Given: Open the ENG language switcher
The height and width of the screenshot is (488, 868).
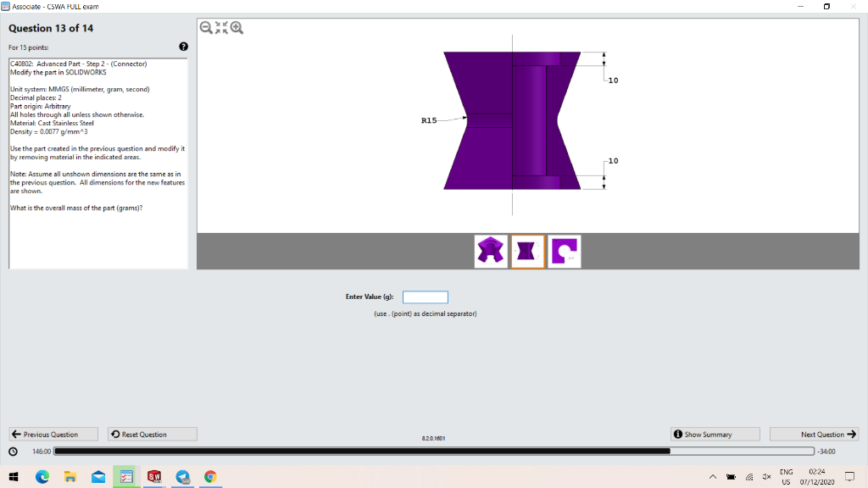Looking at the screenshot, I should tap(786, 476).
